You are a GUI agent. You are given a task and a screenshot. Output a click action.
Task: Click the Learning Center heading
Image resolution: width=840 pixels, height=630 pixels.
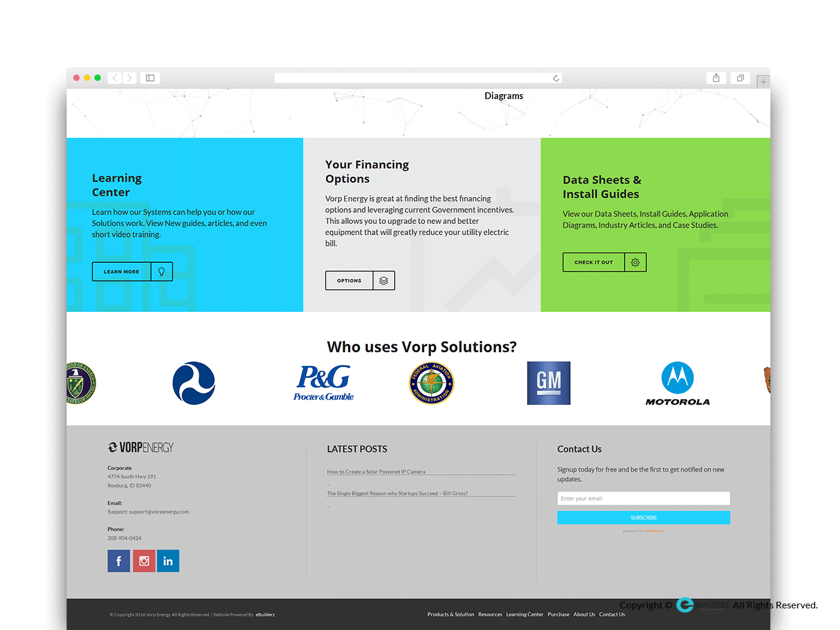tap(117, 185)
